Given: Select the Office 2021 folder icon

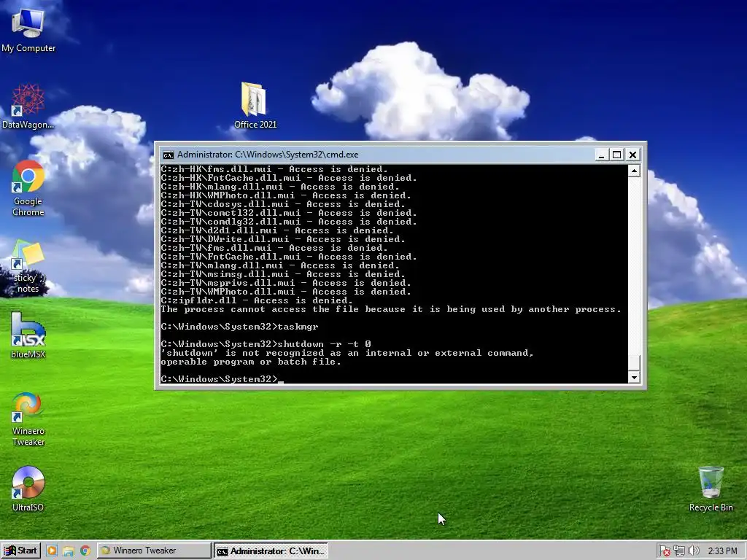Looking at the screenshot, I should pos(255,106).
